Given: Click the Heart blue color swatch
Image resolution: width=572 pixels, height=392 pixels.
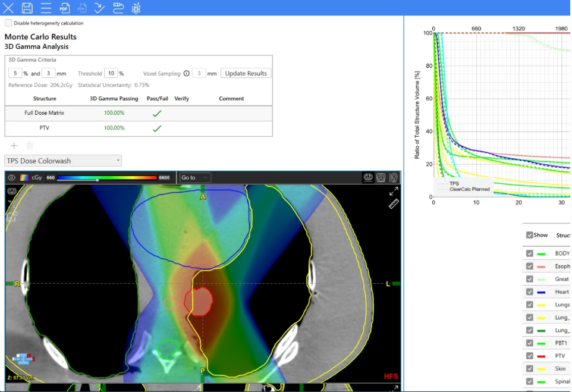Looking at the screenshot, I should [541, 292].
